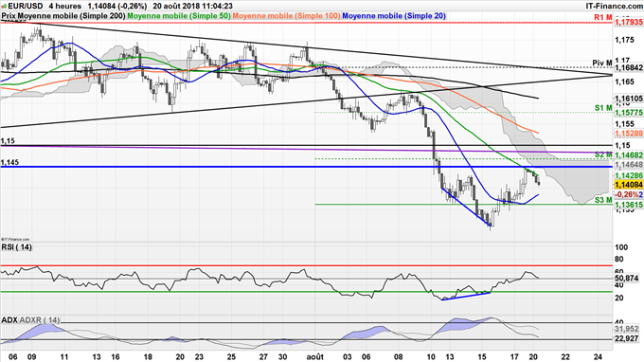
Task: Click date tick 03 on time axis
Action: pos(348,356)
